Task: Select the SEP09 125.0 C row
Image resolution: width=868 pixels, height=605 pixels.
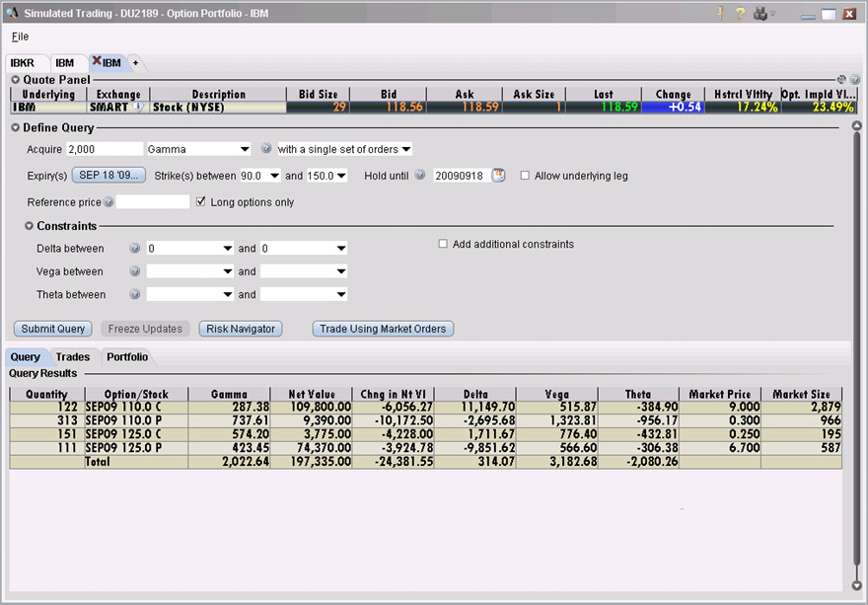Action: coord(426,434)
